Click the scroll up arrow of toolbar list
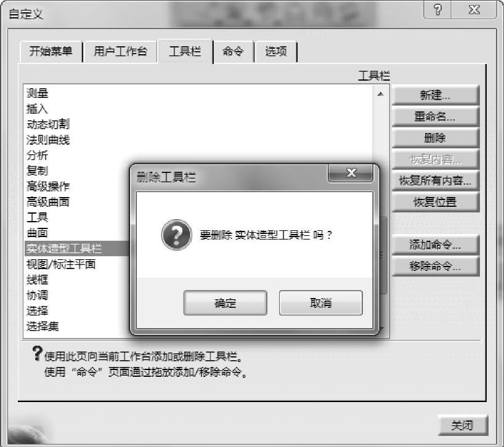504x447 pixels. (x=381, y=94)
